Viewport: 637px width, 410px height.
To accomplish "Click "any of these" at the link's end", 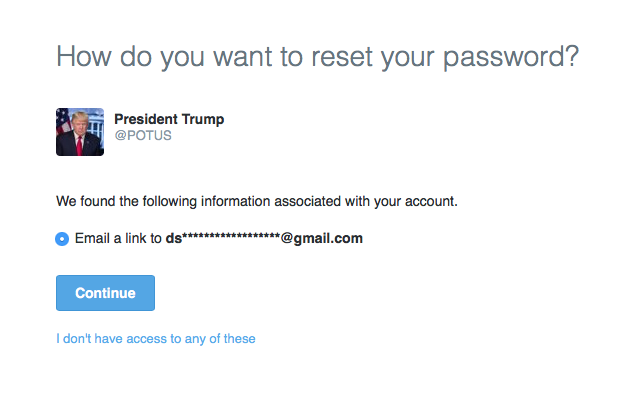I will pyautogui.click(x=222, y=339).
